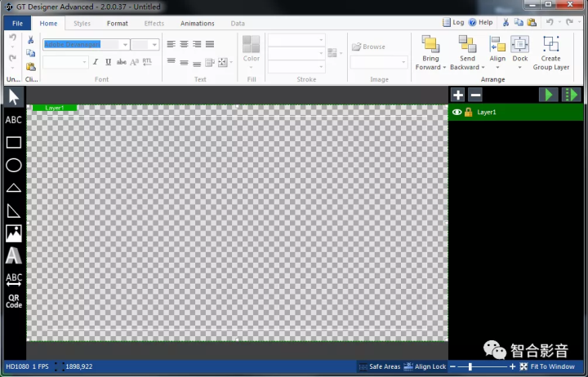This screenshot has height=377, width=588.
Task: Play the animation with green play button
Action: 548,95
